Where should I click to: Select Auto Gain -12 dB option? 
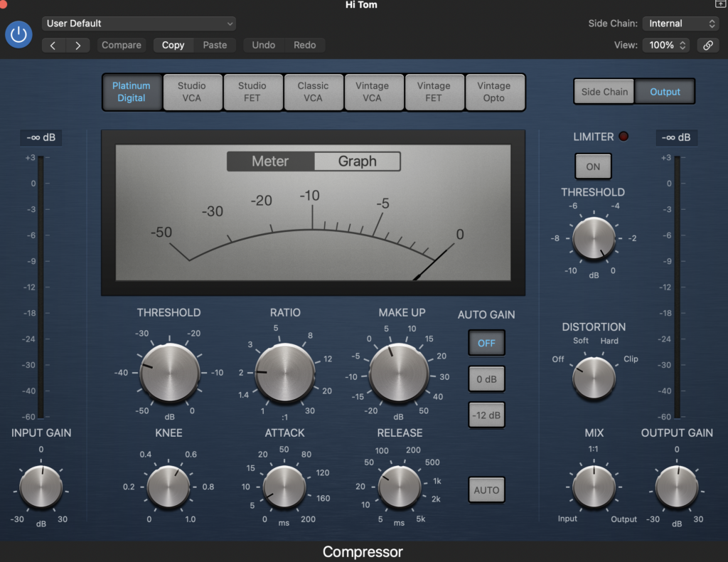[x=486, y=415]
